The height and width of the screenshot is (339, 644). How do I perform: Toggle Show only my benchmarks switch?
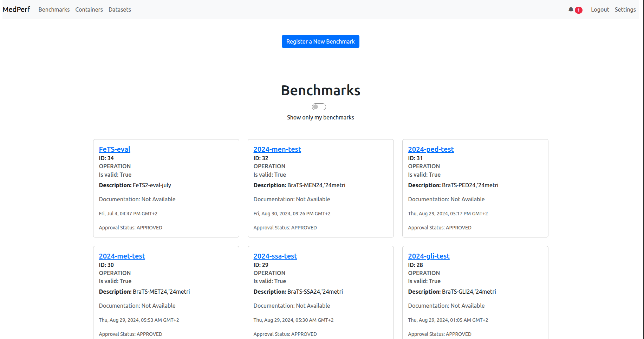coord(319,107)
